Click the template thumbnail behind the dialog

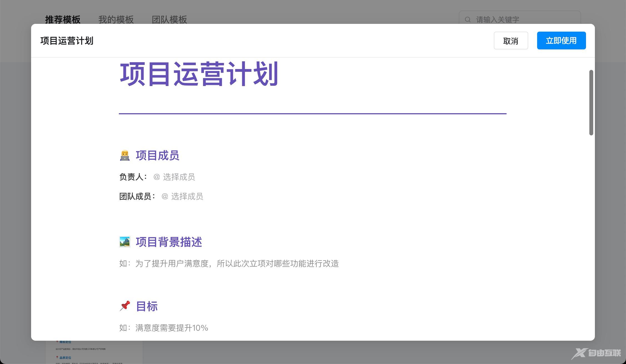(x=94, y=352)
